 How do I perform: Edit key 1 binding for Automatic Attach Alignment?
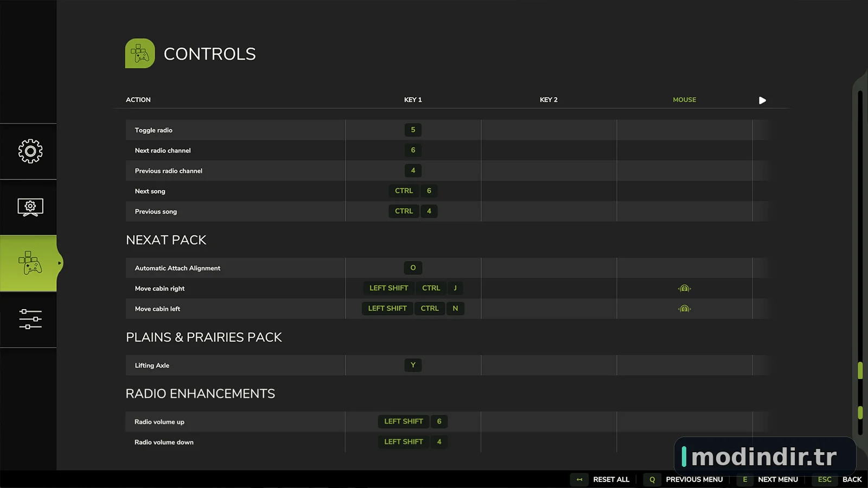(413, 268)
